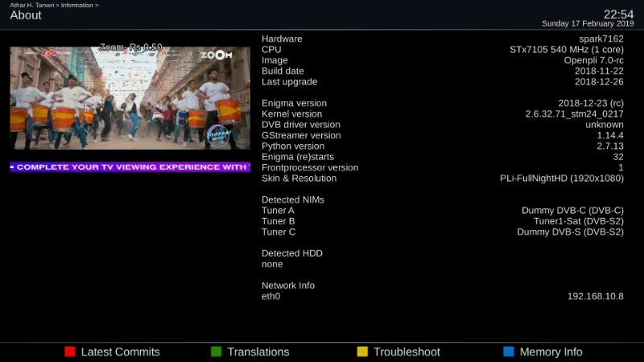Open the Translations text label
This screenshot has height=362, width=644.
pos(258,352)
